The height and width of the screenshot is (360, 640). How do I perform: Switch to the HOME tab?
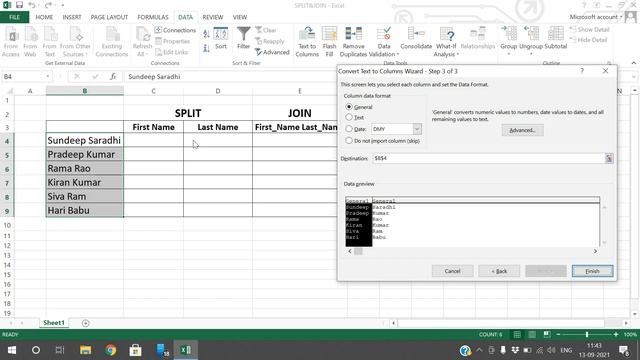tap(44, 17)
